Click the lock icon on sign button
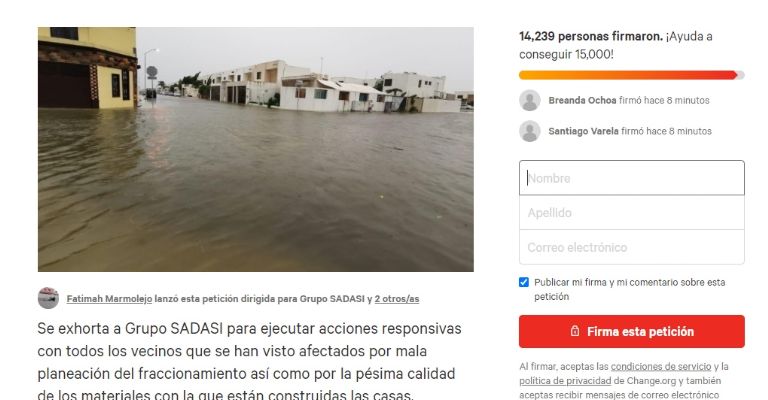This screenshot has height=400, width=768. [575, 331]
